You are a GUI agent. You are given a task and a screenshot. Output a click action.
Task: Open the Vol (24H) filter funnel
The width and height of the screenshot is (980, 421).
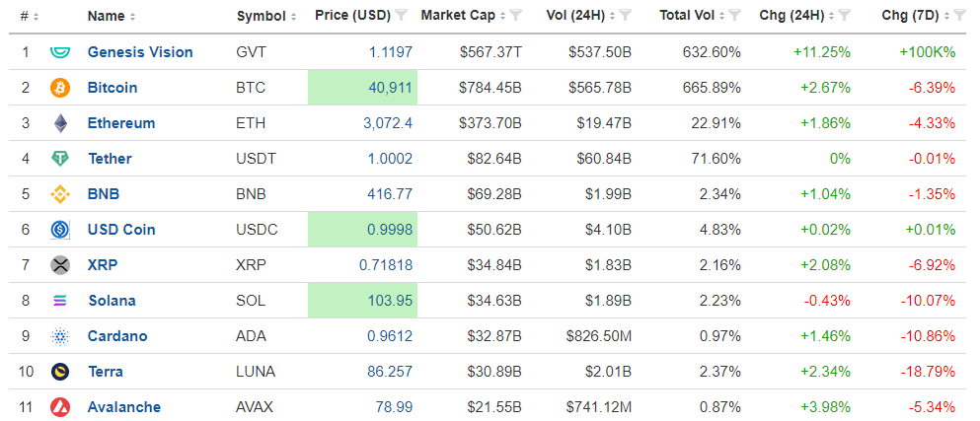(x=626, y=16)
